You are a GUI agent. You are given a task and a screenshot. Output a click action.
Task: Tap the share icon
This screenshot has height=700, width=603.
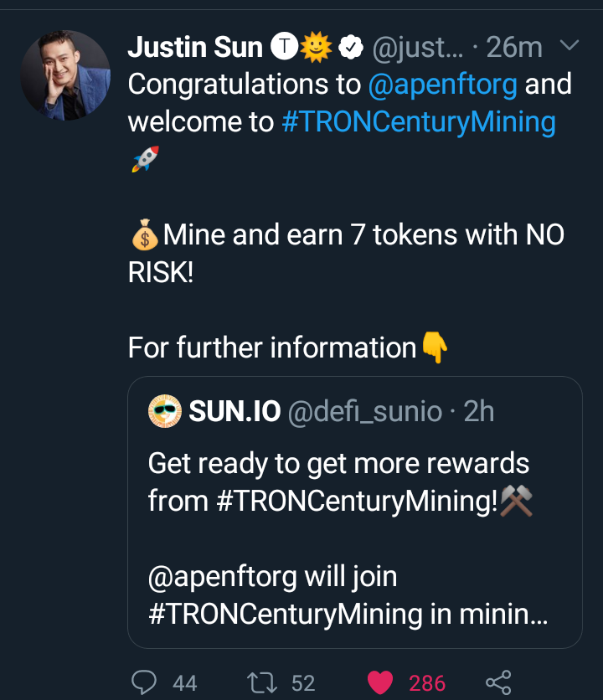click(x=498, y=682)
